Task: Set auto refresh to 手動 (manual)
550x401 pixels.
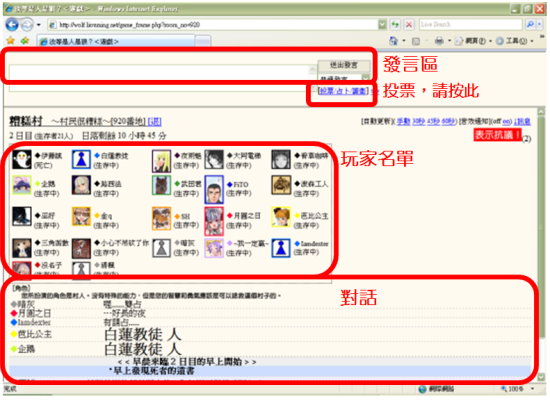Action: 403,121
